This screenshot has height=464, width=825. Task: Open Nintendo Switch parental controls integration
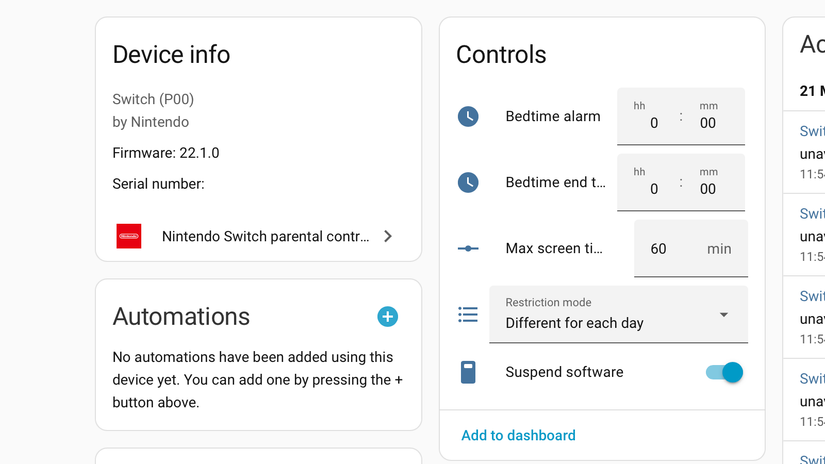pyautogui.click(x=258, y=236)
